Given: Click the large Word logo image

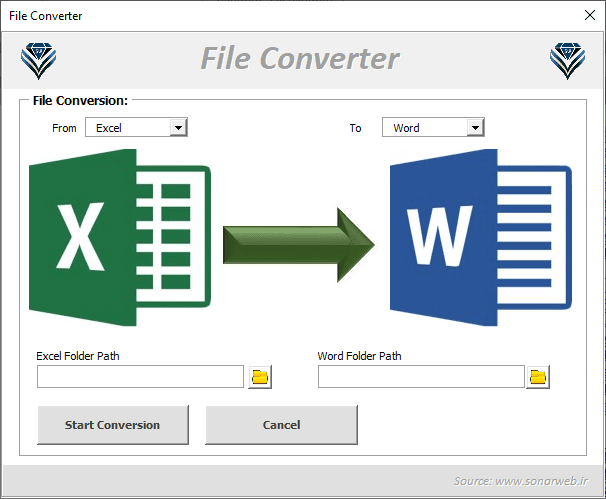Looking at the screenshot, I should tap(481, 237).
